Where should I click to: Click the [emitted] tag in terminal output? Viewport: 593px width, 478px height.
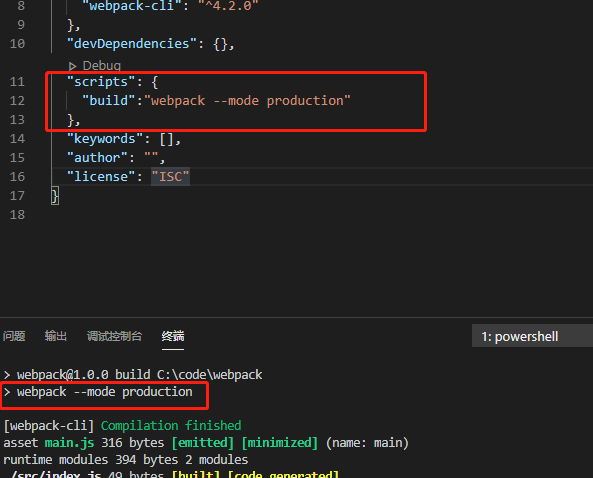(x=203, y=443)
